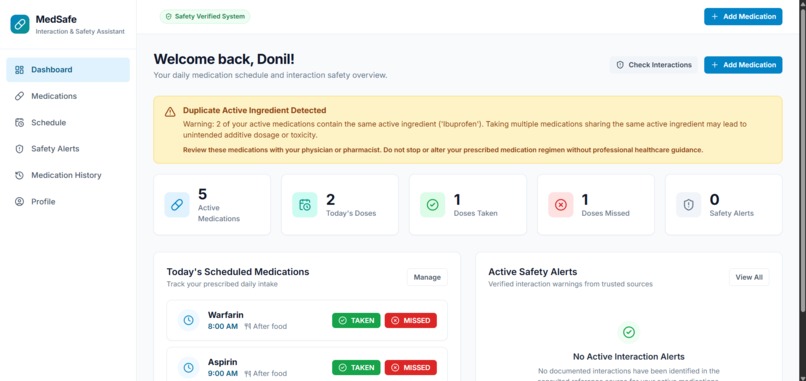The width and height of the screenshot is (806, 381).
Task: Click the No Active Interaction Alerts text
Action: 629,357
